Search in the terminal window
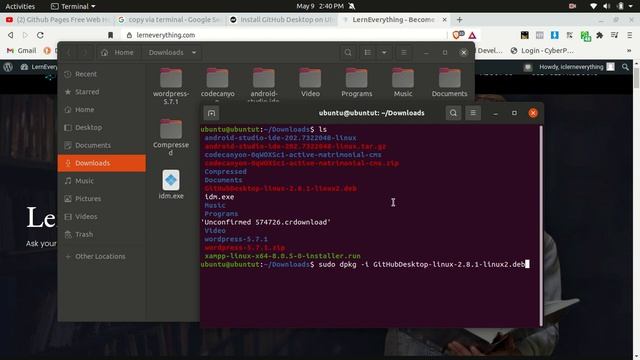 (453, 113)
